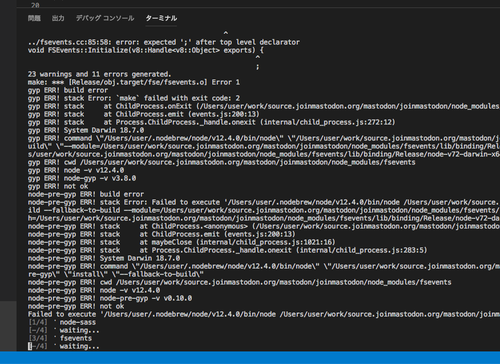Click the '23 warnings and 11 errors generated.' line
The width and height of the screenshot is (500, 364).
99,74
